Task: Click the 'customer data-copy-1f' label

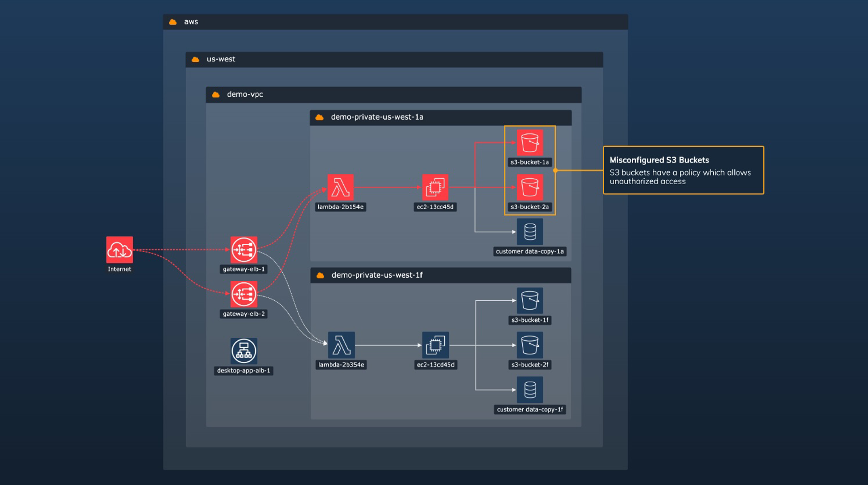Action: (x=530, y=409)
